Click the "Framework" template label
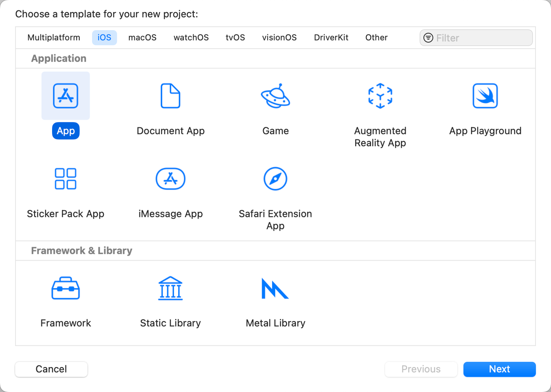 [65, 323]
